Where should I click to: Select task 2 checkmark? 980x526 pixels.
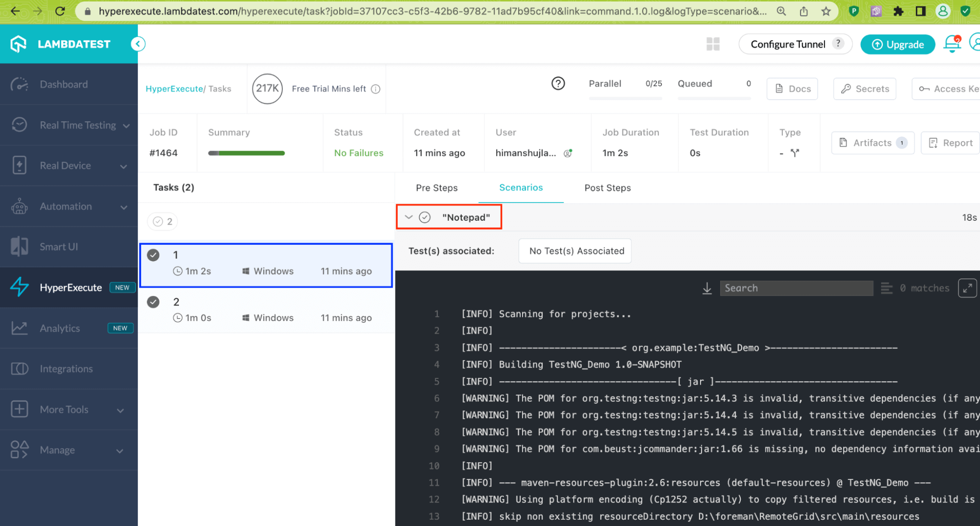(153, 302)
